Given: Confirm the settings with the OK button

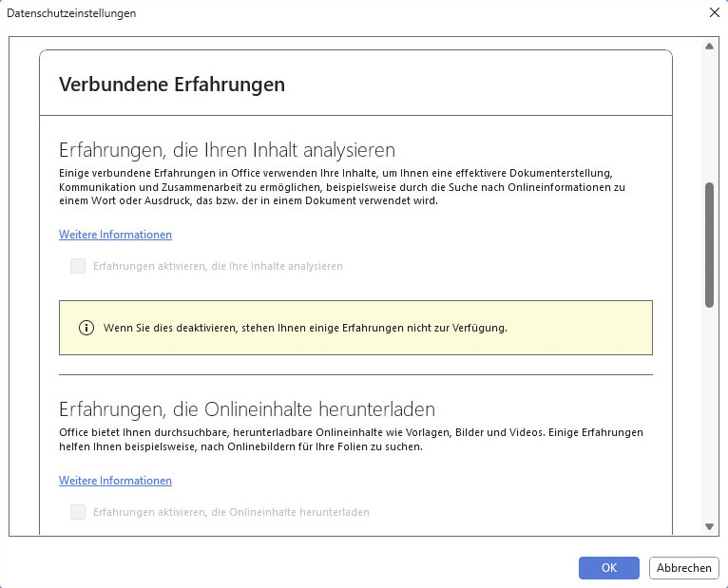Looking at the screenshot, I should [x=609, y=568].
